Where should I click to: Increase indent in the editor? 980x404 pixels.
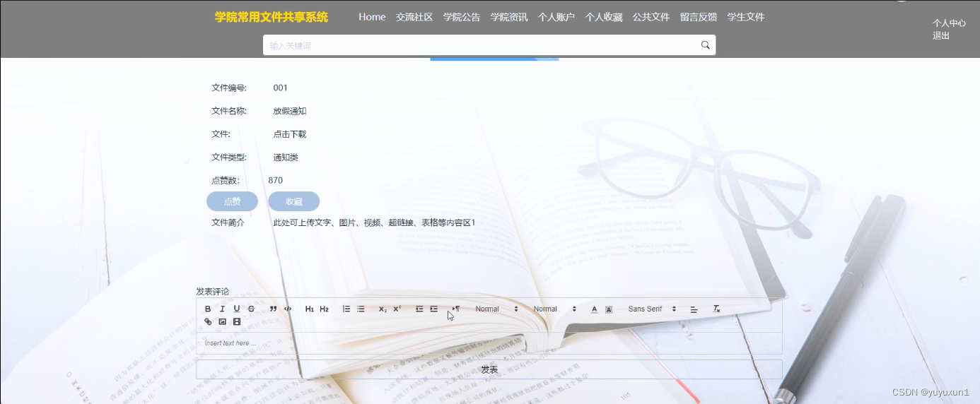click(x=434, y=309)
